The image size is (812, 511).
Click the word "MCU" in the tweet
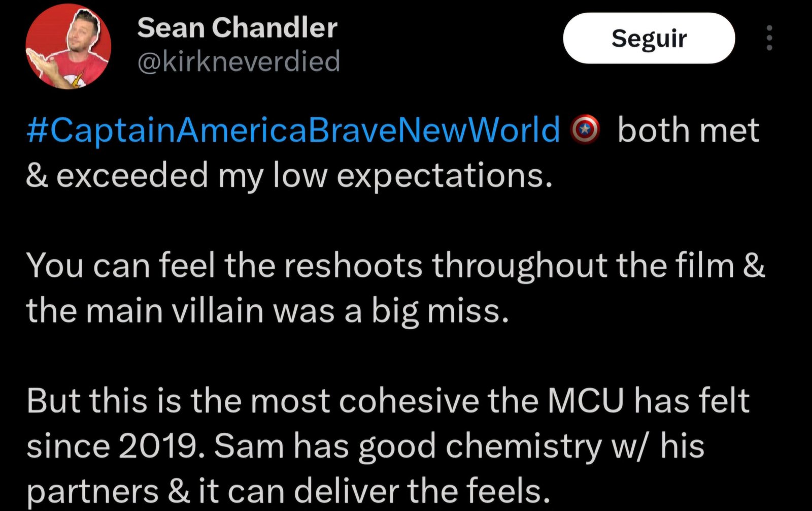(585, 401)
